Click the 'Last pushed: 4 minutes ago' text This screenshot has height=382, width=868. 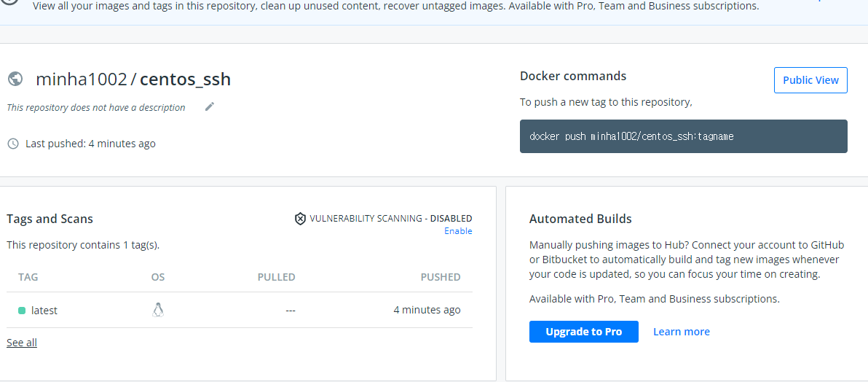click(x=90, y=144)
